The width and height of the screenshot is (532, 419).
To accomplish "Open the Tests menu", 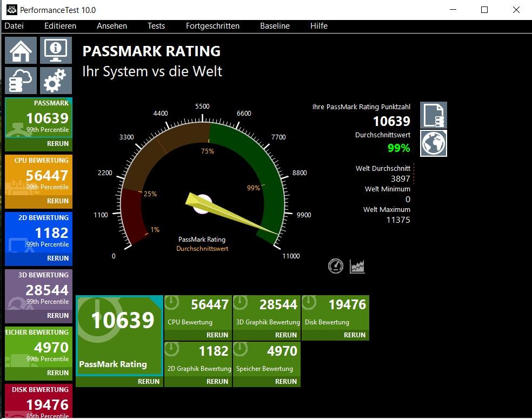I will [156, 26].
